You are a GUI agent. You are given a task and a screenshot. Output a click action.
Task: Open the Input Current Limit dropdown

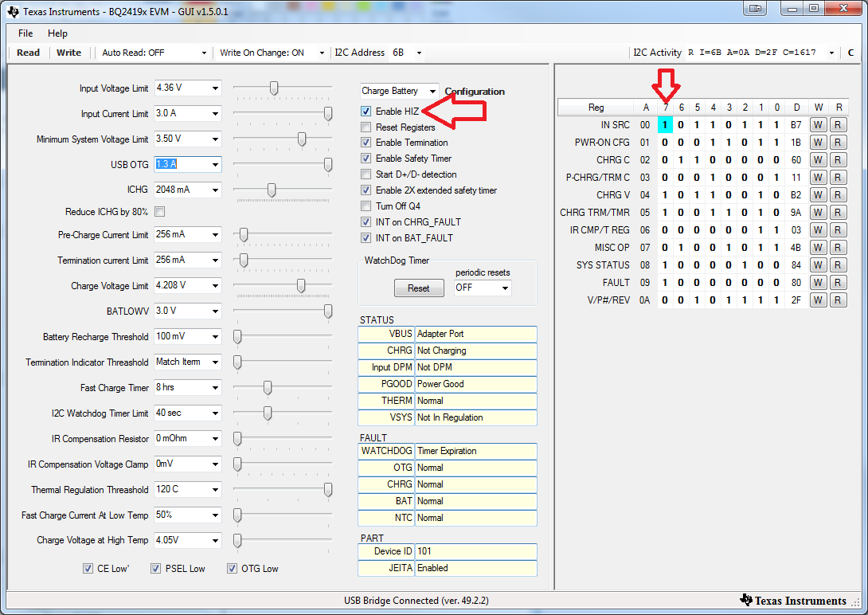coord(215,113)
